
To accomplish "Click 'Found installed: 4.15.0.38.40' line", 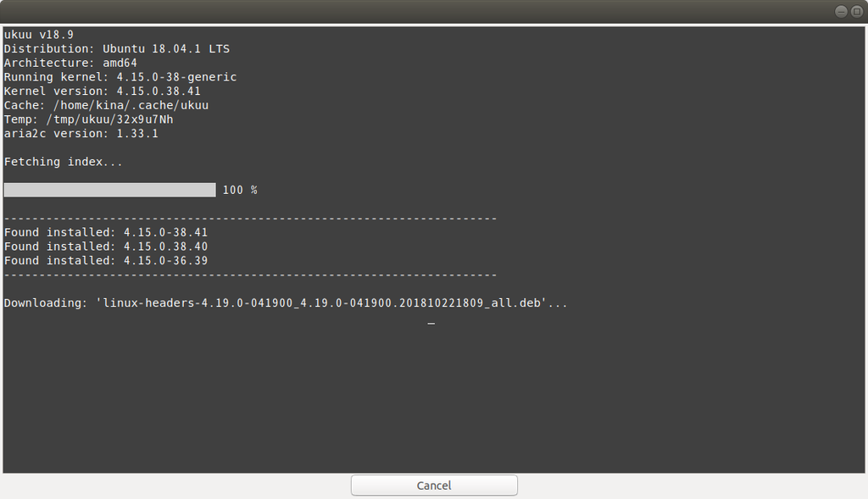I will (106, 247).
